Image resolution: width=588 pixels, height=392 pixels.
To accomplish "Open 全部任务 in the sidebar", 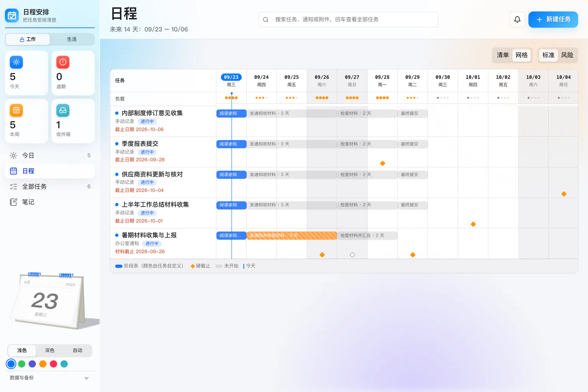I will (50, 186).
